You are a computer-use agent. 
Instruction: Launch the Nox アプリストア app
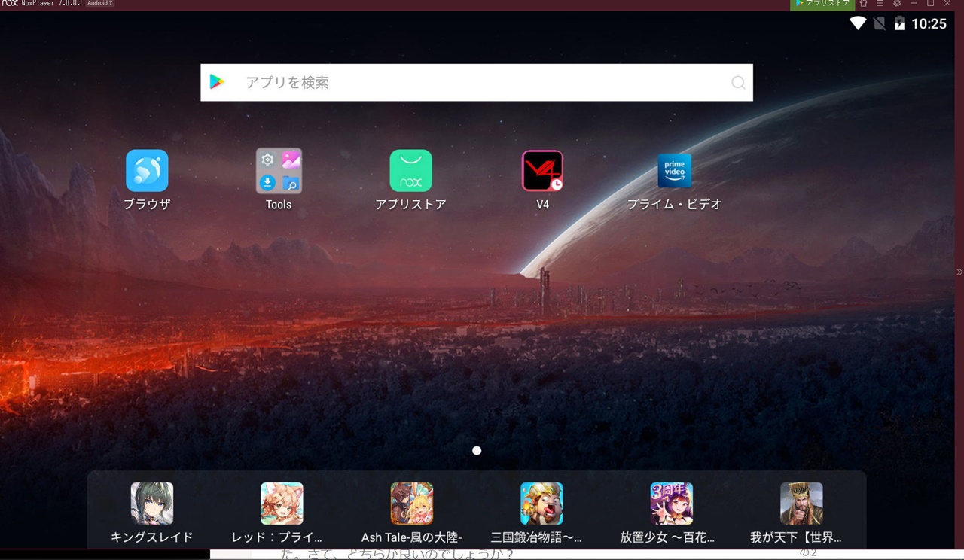410,171
